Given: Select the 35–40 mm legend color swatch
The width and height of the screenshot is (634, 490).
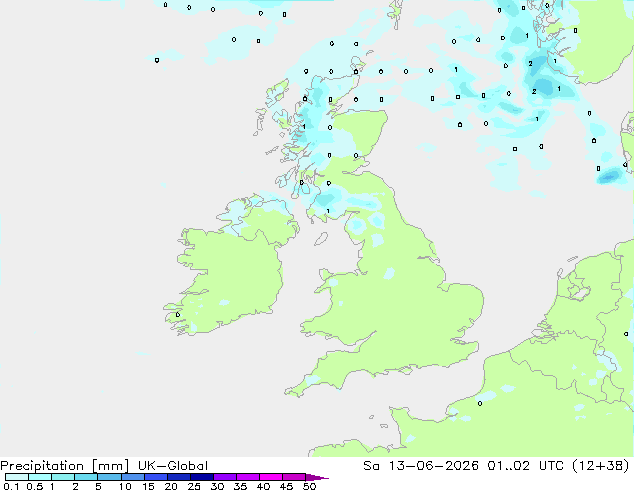Looking at the screenshot, I should click(x=248, y=477).
